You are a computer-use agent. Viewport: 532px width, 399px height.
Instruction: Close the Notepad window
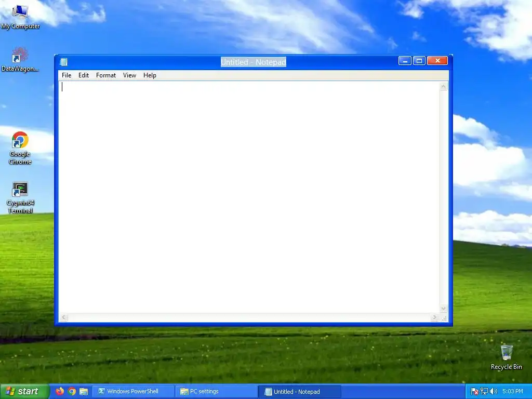coord(437,61)
